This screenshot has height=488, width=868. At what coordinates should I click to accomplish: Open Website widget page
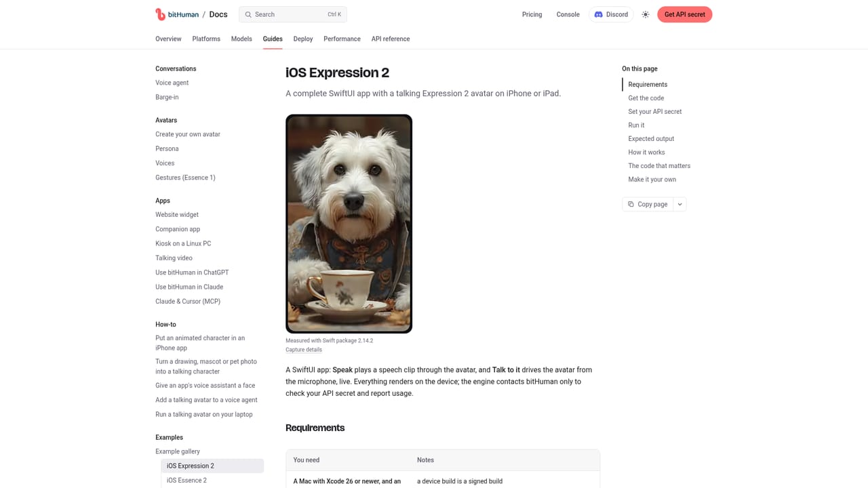click(177, 215)
